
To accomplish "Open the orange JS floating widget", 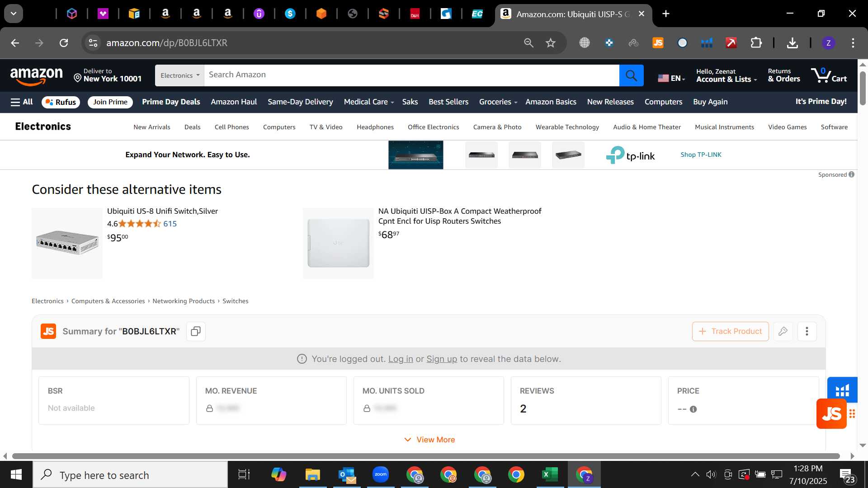I will 831,413.
